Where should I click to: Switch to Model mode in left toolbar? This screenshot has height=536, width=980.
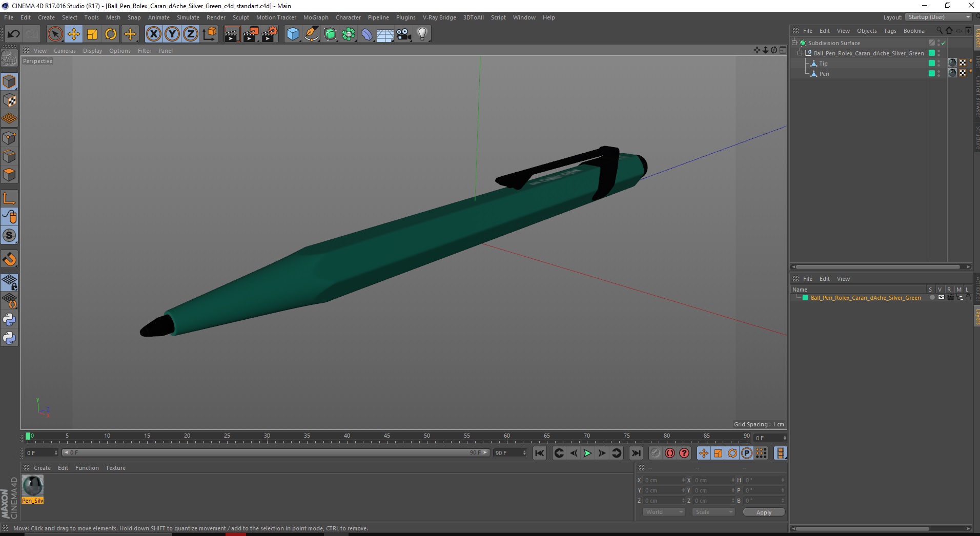click(9, 82)
